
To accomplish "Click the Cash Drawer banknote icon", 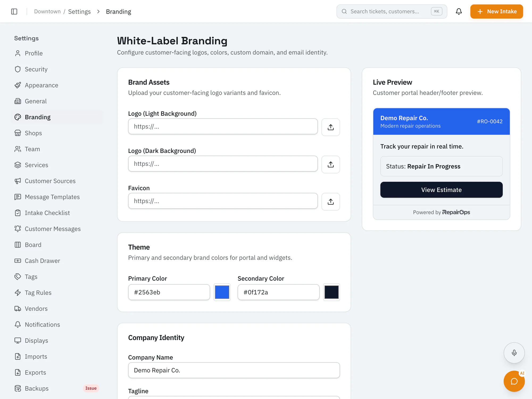I will coord(18,261).
